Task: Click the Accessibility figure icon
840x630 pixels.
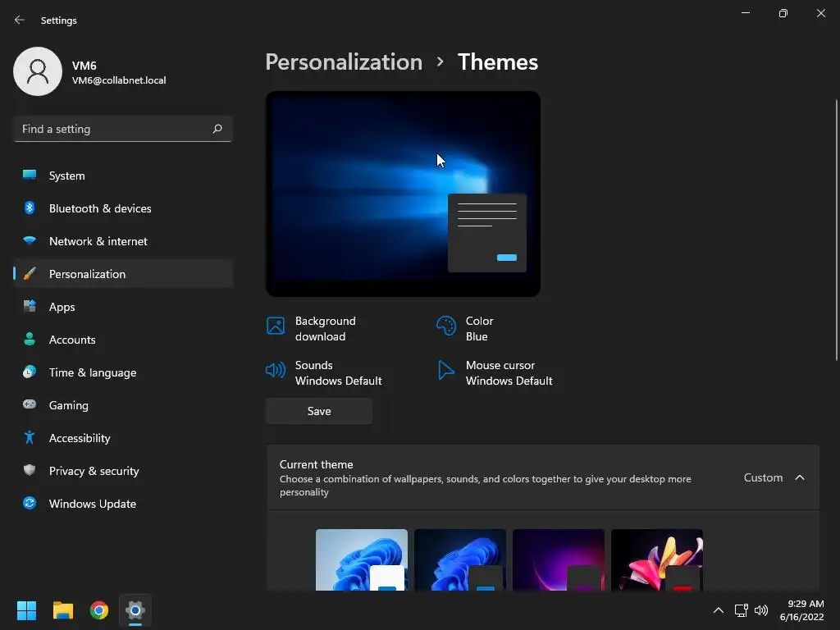Action: tap(30, 438)
